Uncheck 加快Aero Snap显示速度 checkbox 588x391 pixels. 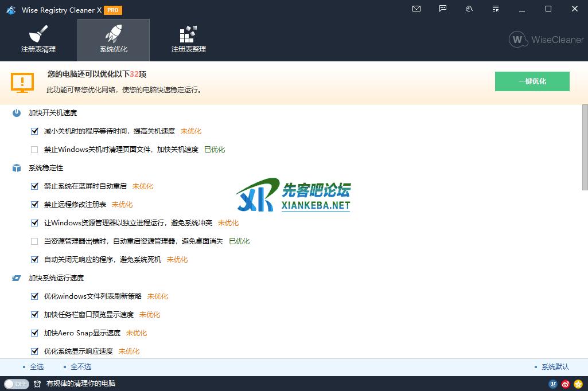pyautogui.click(x=34, y=333)
